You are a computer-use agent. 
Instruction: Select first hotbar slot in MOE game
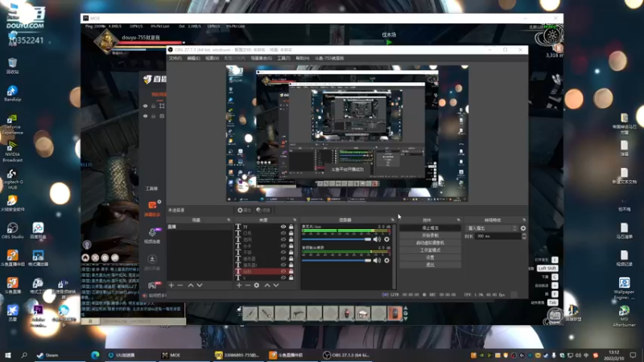click(x=250, y=314)
